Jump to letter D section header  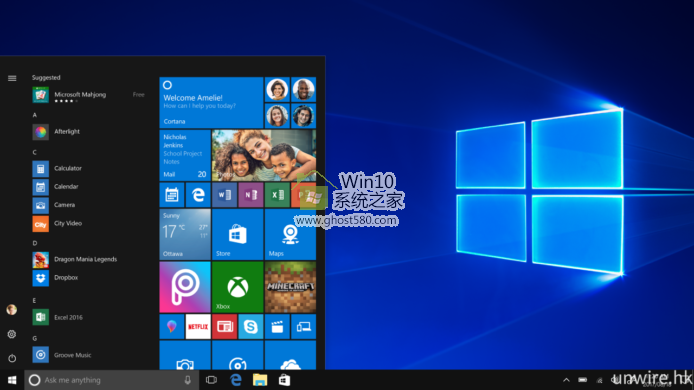tap(35, 243)
